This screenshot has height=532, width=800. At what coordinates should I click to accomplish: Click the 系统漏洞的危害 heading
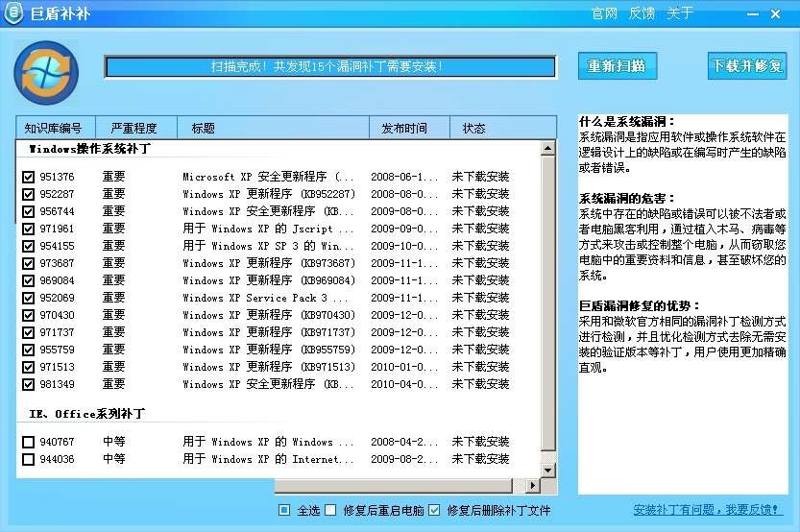pyautogui.click(x=626, y=199)
